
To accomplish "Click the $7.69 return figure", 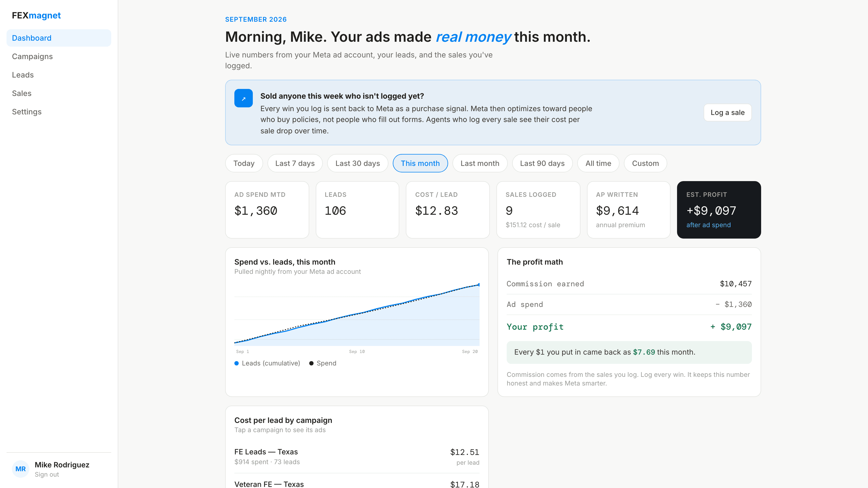I will click(644, 352).
